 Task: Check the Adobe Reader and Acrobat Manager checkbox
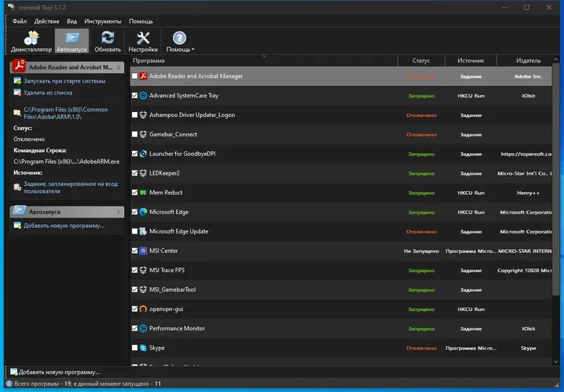(135, 76)
